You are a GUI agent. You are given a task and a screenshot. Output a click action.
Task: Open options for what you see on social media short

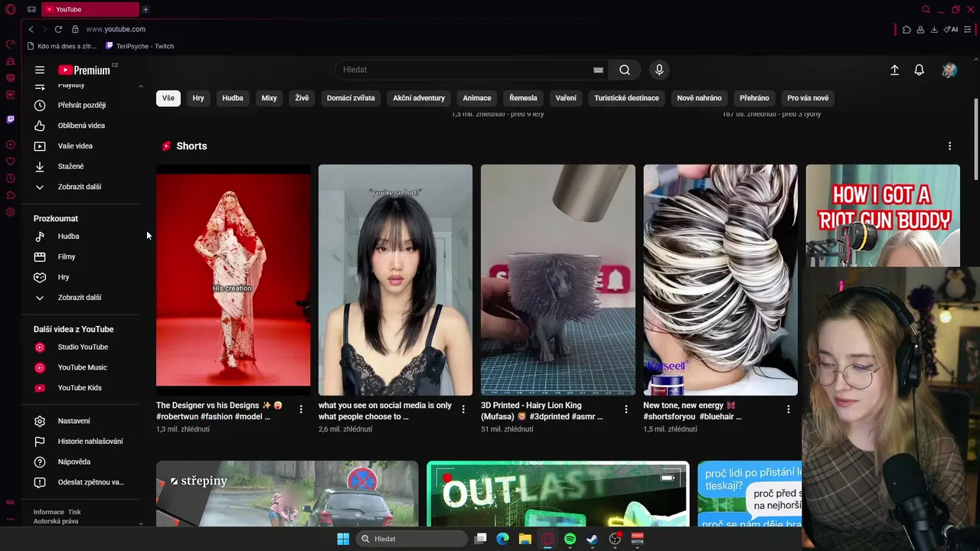click(463, 409)
